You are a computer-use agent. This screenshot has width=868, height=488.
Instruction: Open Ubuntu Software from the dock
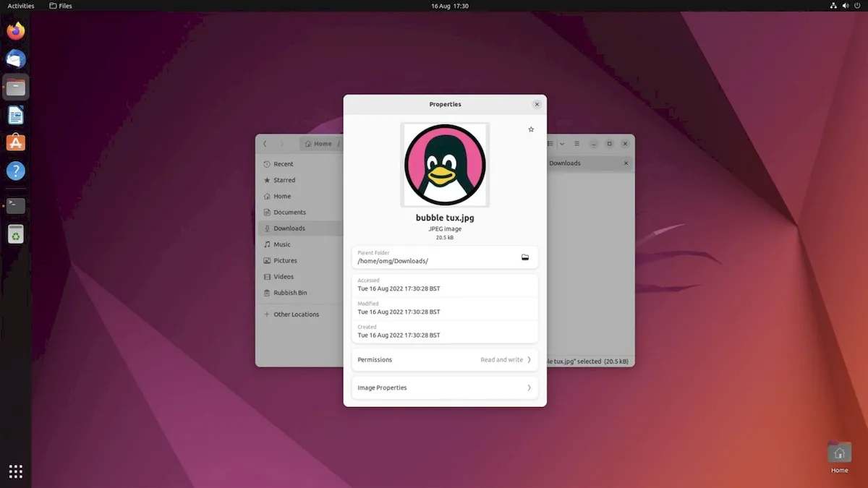click(16, 143)
